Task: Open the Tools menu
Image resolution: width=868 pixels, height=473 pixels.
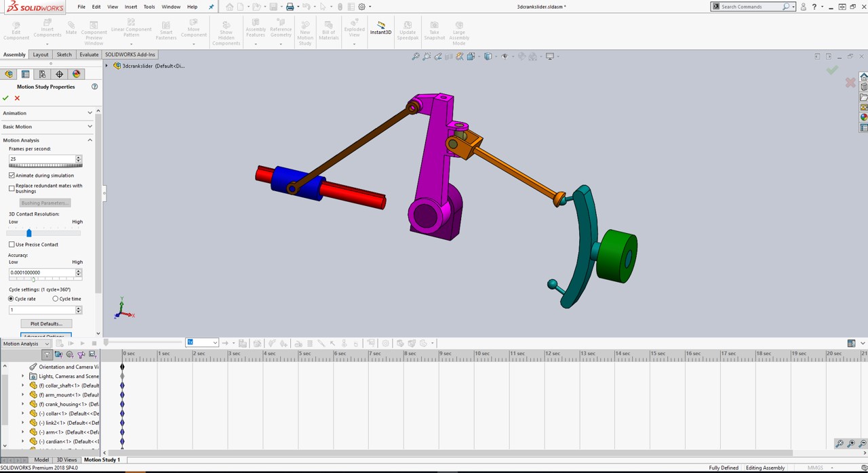Action: [149, 7]
